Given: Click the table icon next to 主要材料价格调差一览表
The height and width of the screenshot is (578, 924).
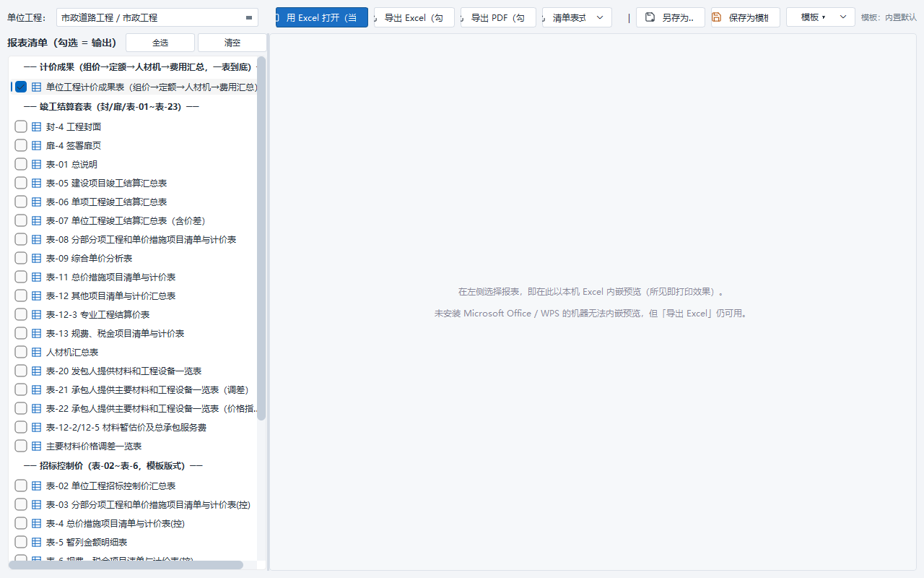Looking at the screenshot, I should (37, 446).
